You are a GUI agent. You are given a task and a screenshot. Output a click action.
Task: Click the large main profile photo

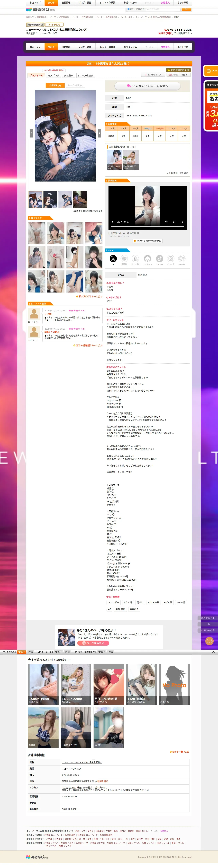65,135
